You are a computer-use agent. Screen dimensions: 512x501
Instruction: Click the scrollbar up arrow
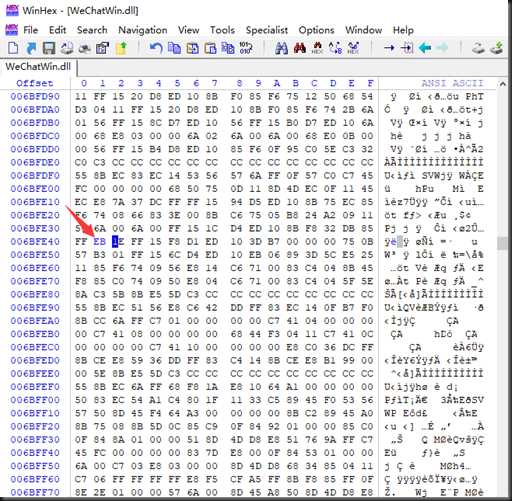point(502,84)
